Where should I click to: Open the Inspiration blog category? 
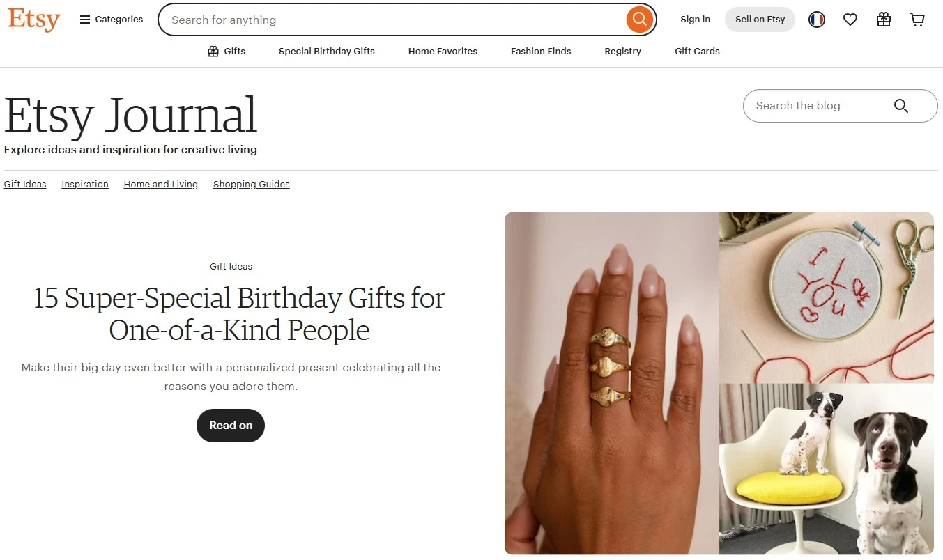85,185
